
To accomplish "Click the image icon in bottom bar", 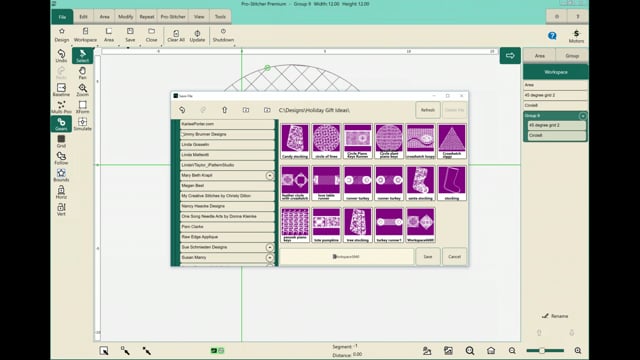I will [448, 351].
